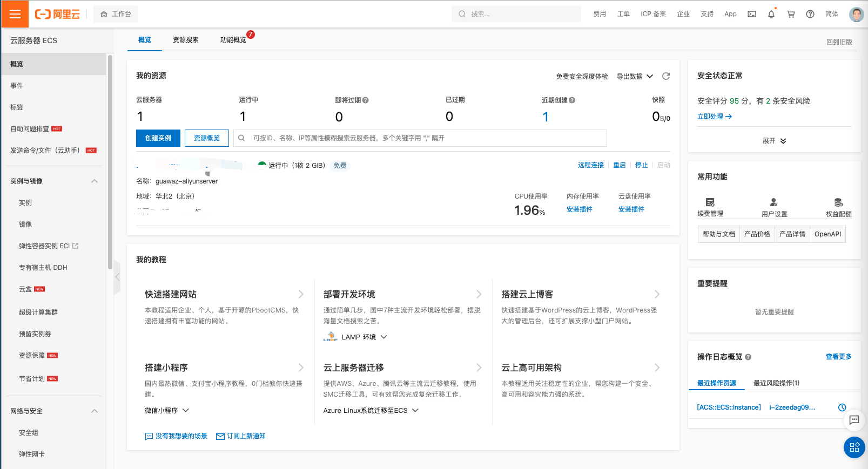Viewport: 868px width, 469px height.
Task: Open the 搭建云上博客 tutorial arrow
Action: click(657, 294)
